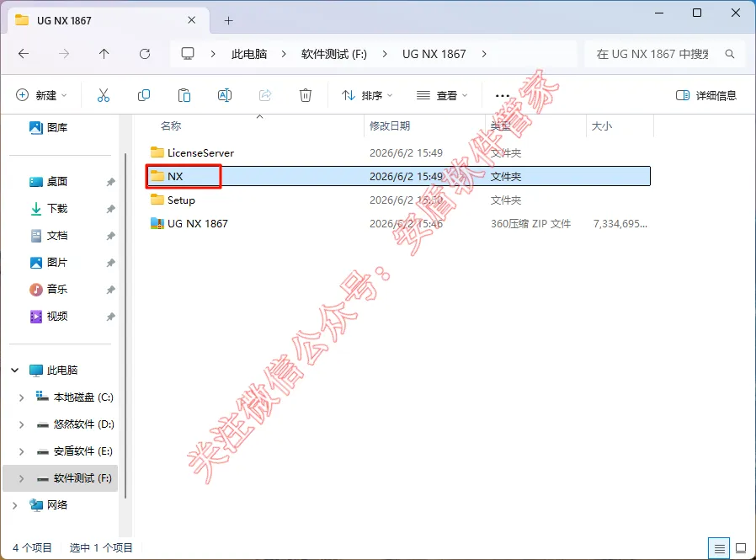Click the computer monitor icon in address bar
756x560 pixels.
[188, 54]
